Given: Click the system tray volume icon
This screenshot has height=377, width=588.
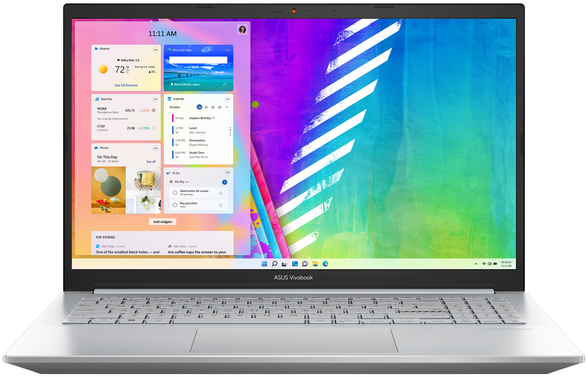Looking at the screenshot, I should [x=489, y=264].
